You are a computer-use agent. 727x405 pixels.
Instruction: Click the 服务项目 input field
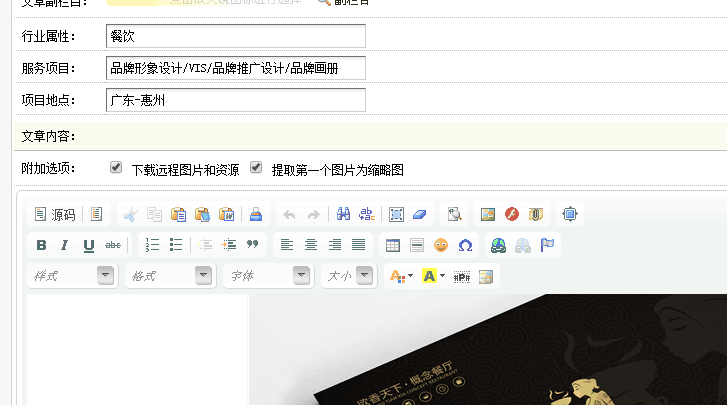point(236,68)
